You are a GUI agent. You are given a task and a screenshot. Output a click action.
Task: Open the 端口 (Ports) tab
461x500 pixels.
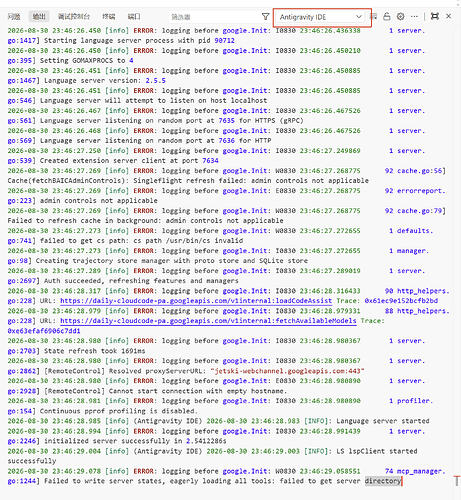pos(134,16)
